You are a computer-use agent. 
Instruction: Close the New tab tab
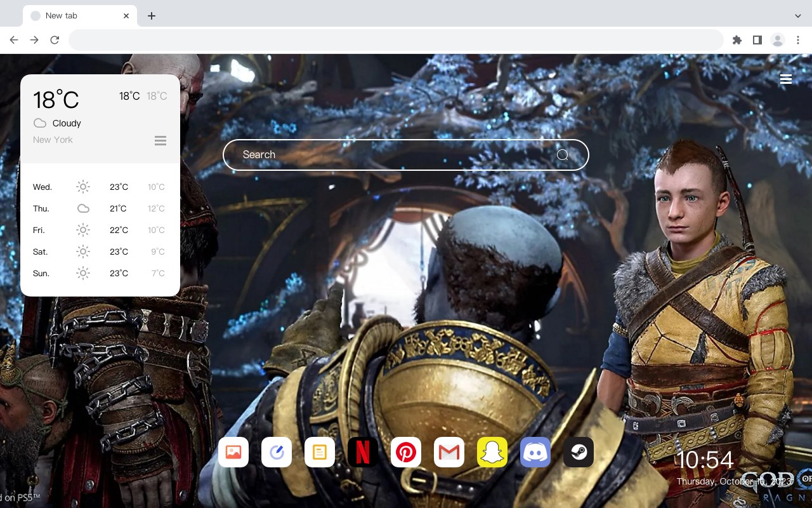126,16
